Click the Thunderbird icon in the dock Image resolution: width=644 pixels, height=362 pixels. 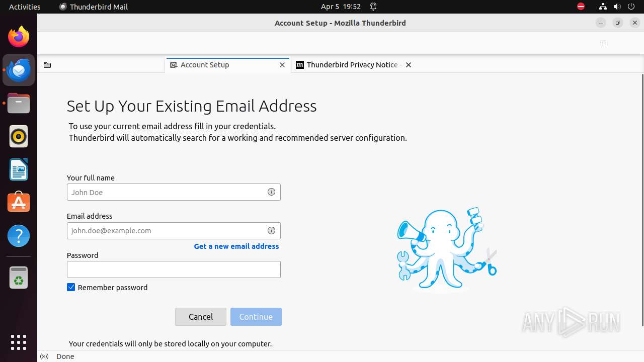pos(19,70)
